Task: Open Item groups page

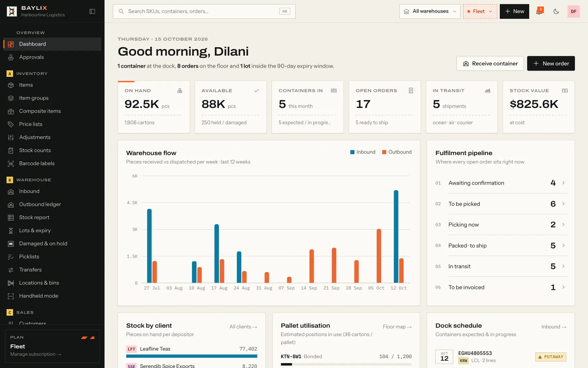Action: point(52,98)
